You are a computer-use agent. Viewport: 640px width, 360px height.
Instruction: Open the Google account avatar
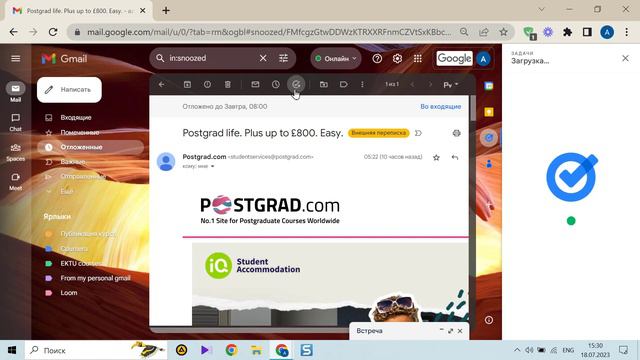484,59
